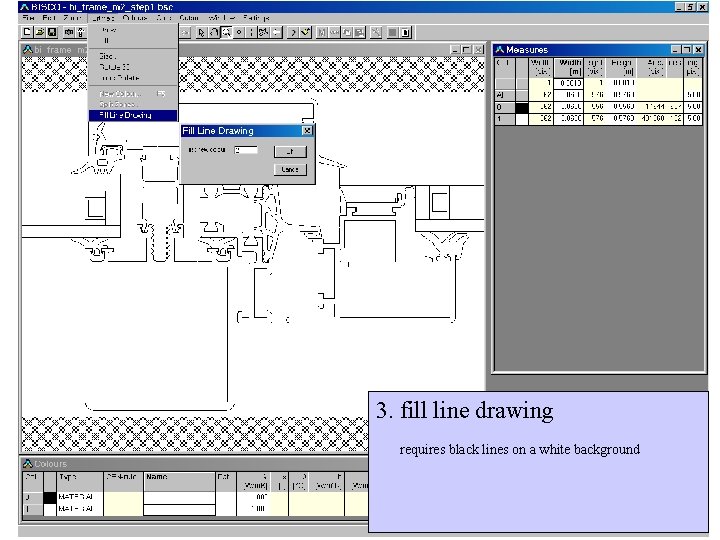Viewport: 720px width, 540px height.
Task: Select the arrow pointer tool
Action: tap(201, 32)
